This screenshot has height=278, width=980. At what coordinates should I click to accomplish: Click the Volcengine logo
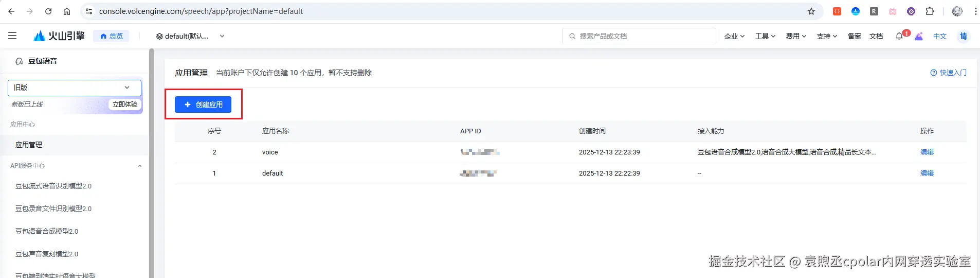coord(59,36)
